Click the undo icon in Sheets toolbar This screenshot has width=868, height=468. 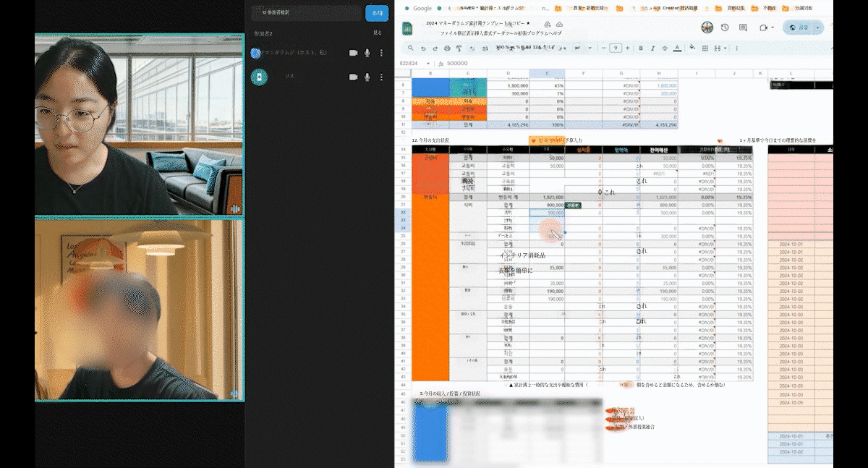423,48
